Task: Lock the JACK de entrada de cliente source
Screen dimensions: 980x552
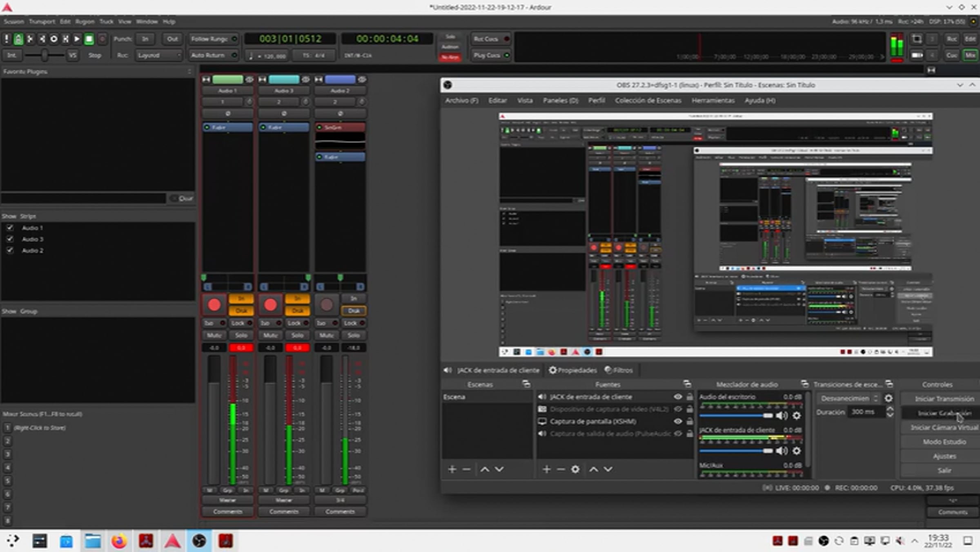Action: 690,397
